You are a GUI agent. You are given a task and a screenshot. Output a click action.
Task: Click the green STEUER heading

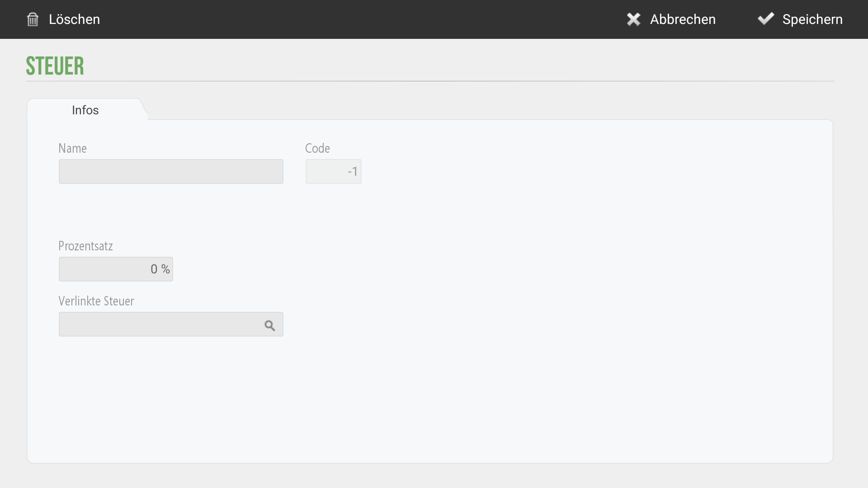55,66
